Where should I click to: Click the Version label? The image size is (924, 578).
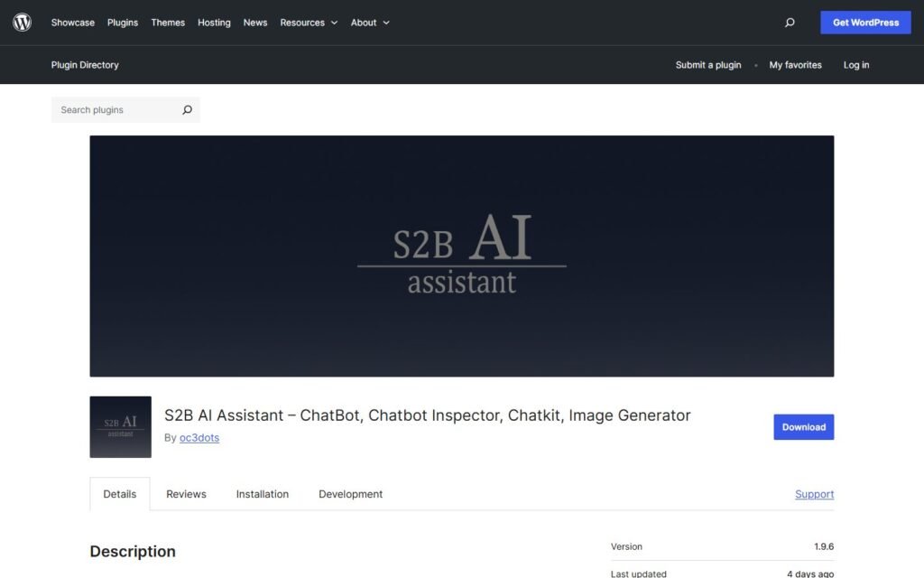tap(626, 546)
